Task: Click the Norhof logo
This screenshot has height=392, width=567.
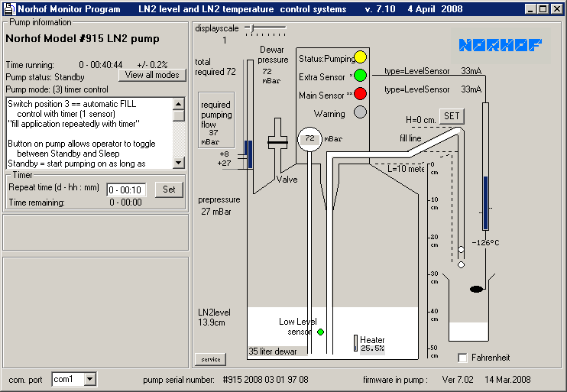Action: (x=500, y=45)
